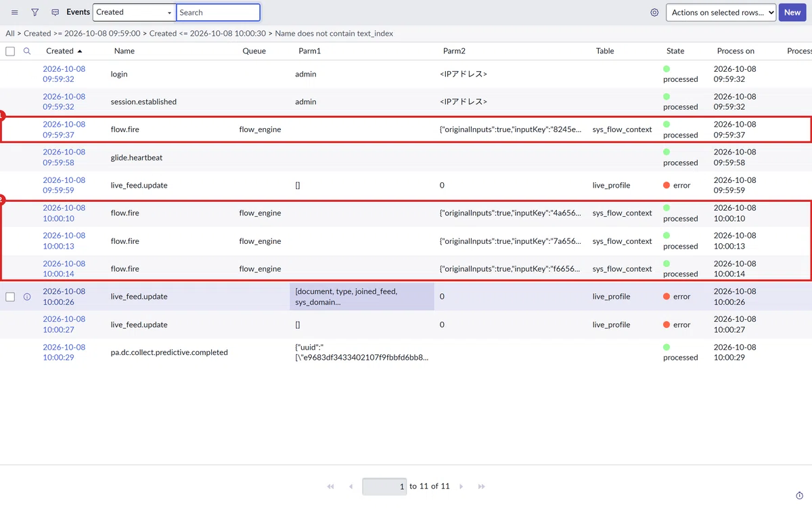Click the Parm1 cell starting with document, type
Viewport: 812px width, 508px height.
[x=362, y=297]
